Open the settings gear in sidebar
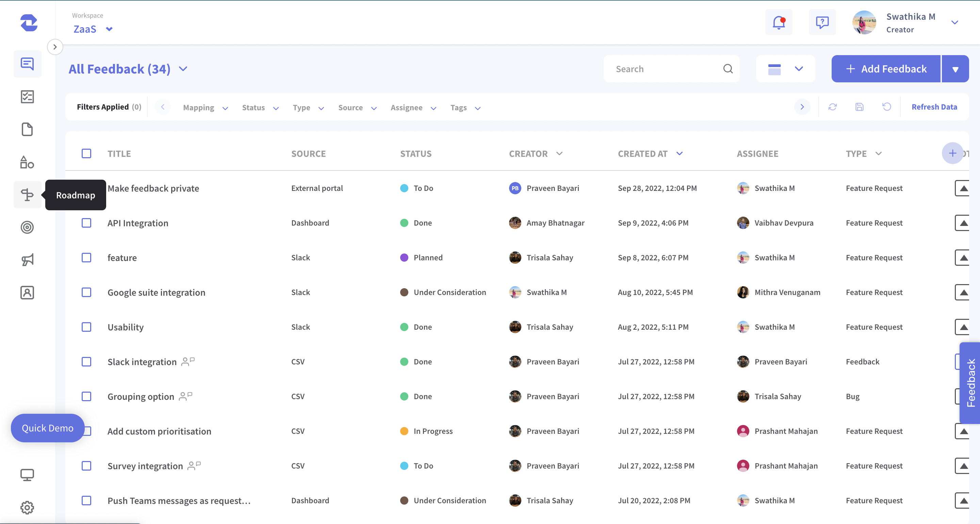This screenshot has height=524, width=980. (x=27, y=507)
